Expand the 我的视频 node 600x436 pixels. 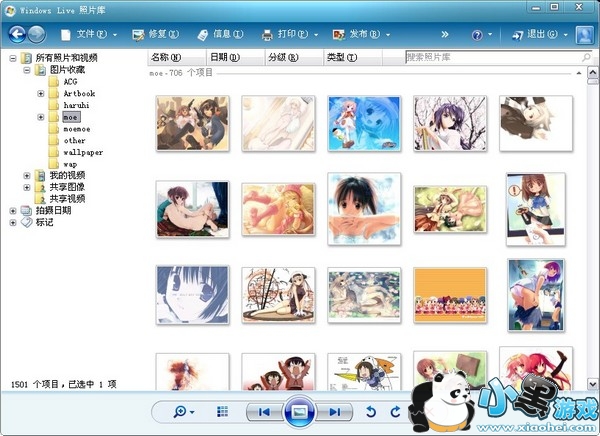tap(27, 176)
